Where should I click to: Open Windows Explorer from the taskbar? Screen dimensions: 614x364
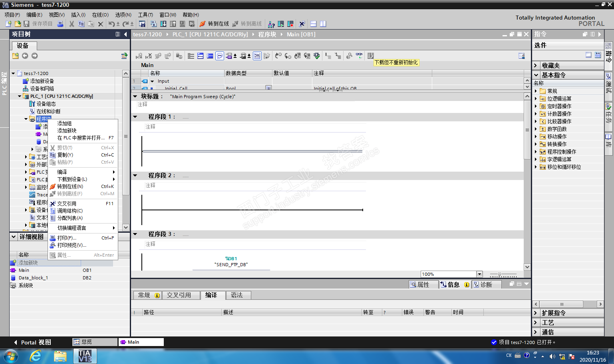60,356
